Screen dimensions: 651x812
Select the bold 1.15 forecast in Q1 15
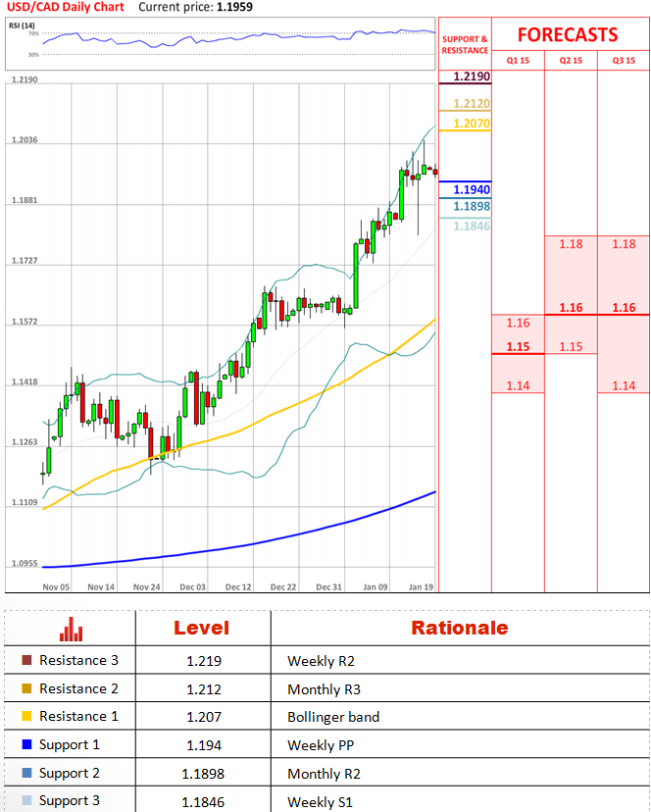518,346
